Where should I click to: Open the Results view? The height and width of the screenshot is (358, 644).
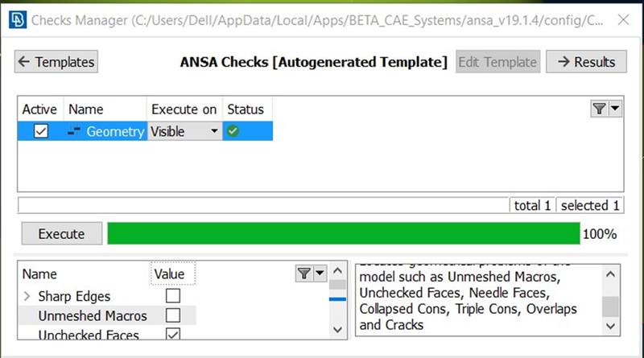586,62
